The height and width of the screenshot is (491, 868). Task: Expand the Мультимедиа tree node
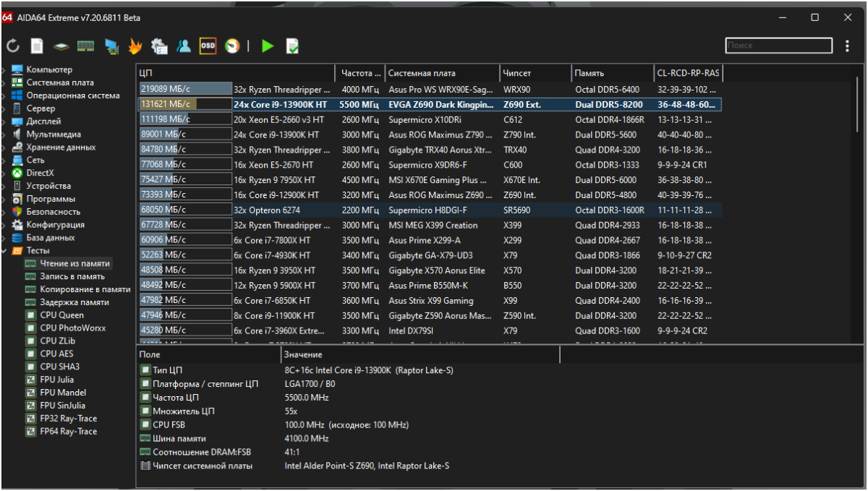(x=4, y=135)
